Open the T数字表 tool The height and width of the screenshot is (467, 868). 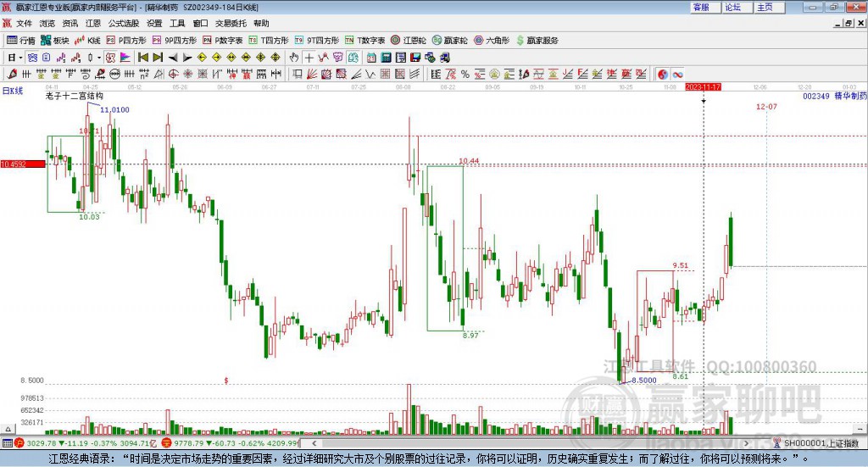coord(364,41)
